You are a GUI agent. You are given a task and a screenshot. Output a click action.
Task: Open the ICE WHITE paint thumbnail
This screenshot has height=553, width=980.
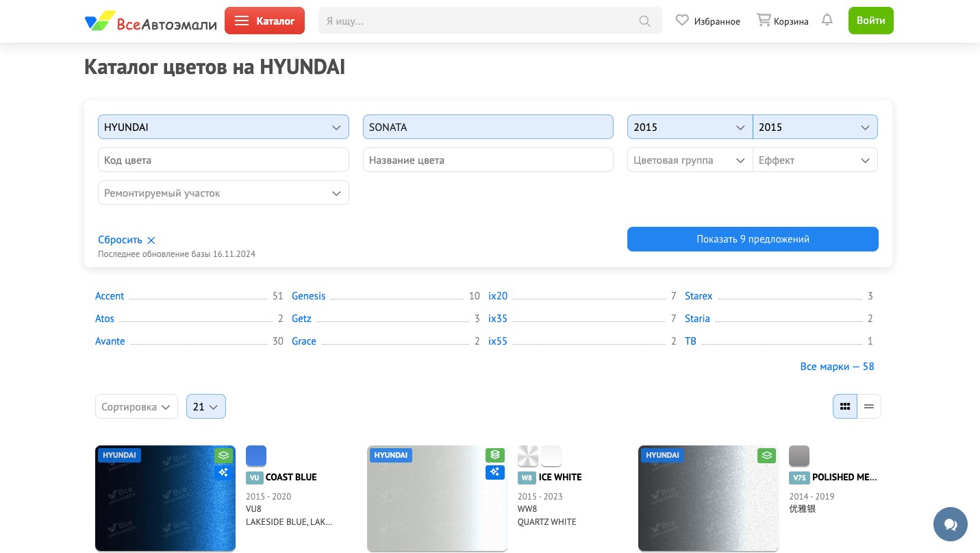click(x=437, y=498)
